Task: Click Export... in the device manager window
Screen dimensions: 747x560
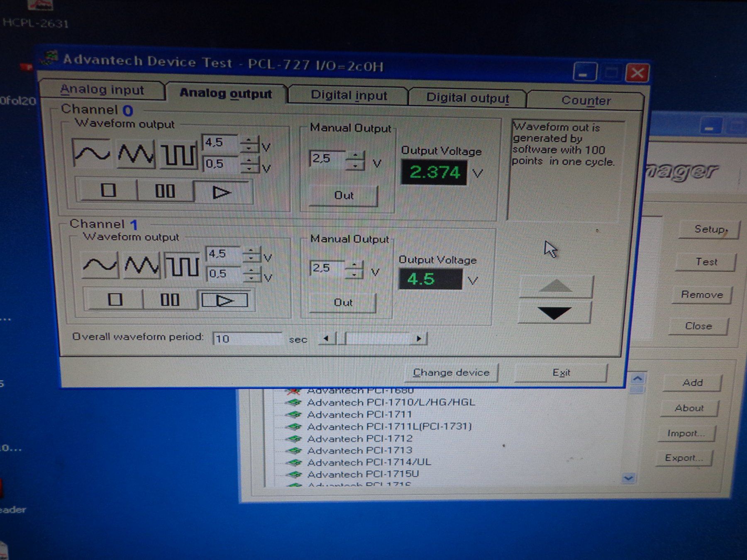Action: coord(684,458)
